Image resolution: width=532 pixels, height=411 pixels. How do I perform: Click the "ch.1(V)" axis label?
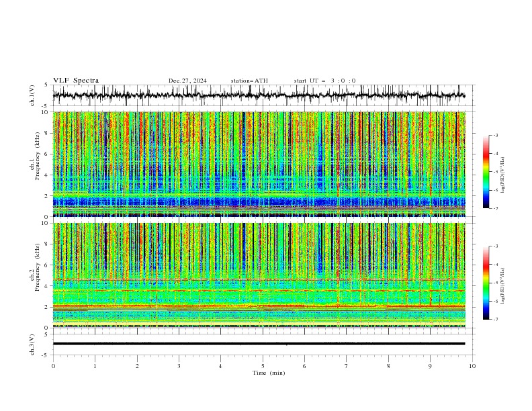(x=32, y=95)
